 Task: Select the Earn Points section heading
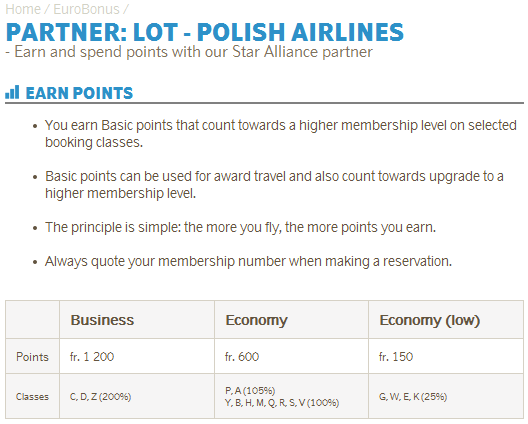coord(79,93)
